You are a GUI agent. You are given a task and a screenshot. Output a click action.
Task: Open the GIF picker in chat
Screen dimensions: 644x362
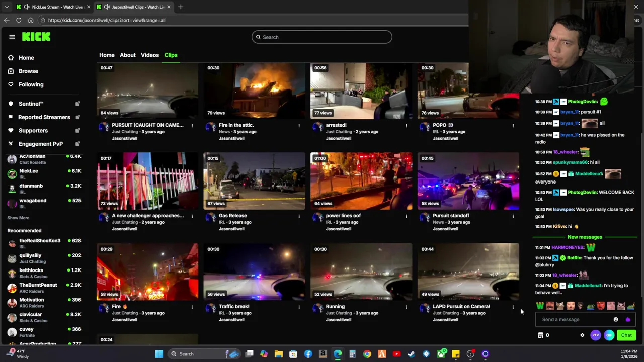click(609, 335)
